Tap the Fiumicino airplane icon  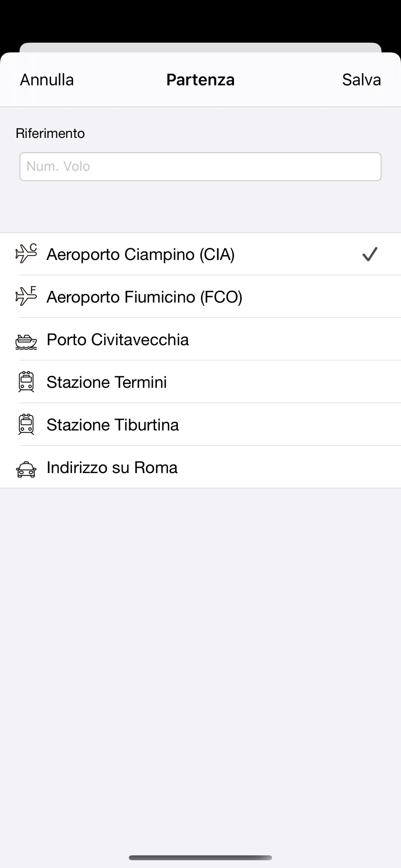[x=26, y=296]
